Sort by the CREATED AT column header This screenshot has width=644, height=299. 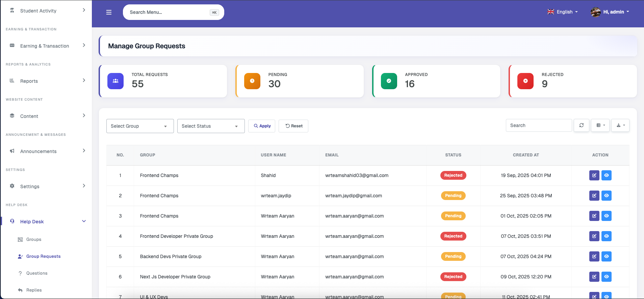click(526, 155)
